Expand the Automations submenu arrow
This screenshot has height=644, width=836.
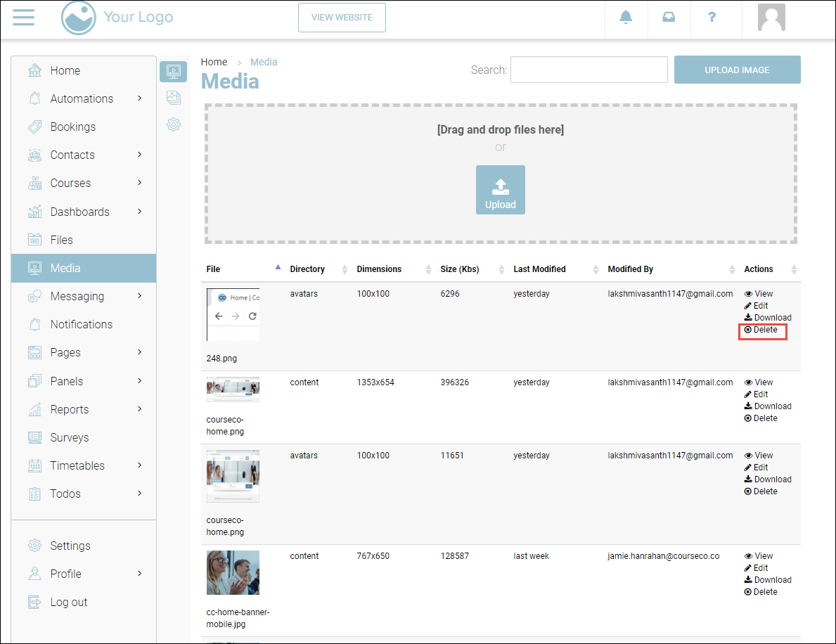[x=140, y=98]
